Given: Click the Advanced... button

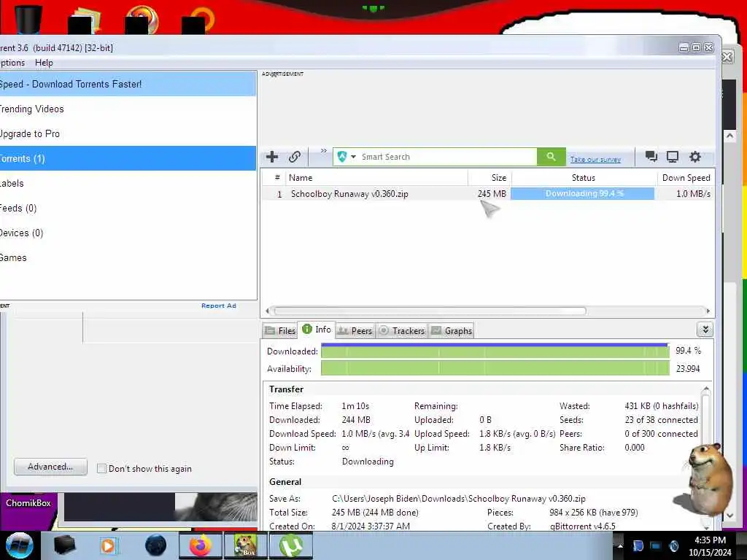Looking at the screenshot, I should [x=50, y=467].
